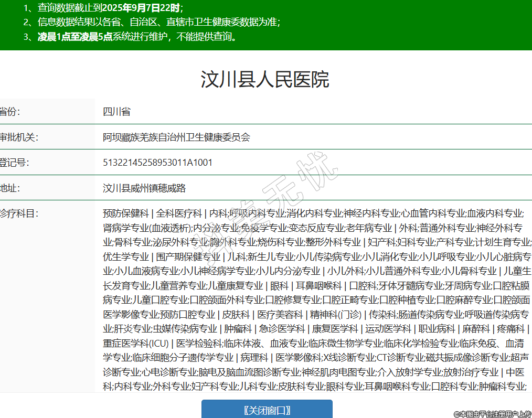Click 重症医学科(ICU) in the department list
Image resolution: width=532 pixels, height=418 pixels.
pyautogui.click(x=135, y=344)
